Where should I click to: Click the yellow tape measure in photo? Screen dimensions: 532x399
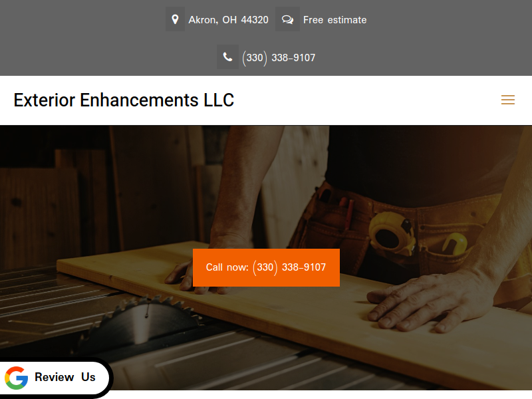click(x=392, y=233)
